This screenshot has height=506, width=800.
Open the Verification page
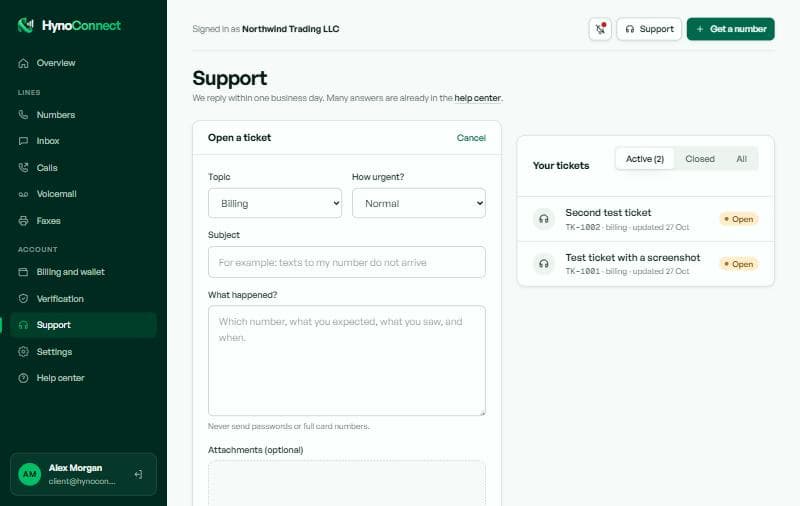(x=83, y=298)
